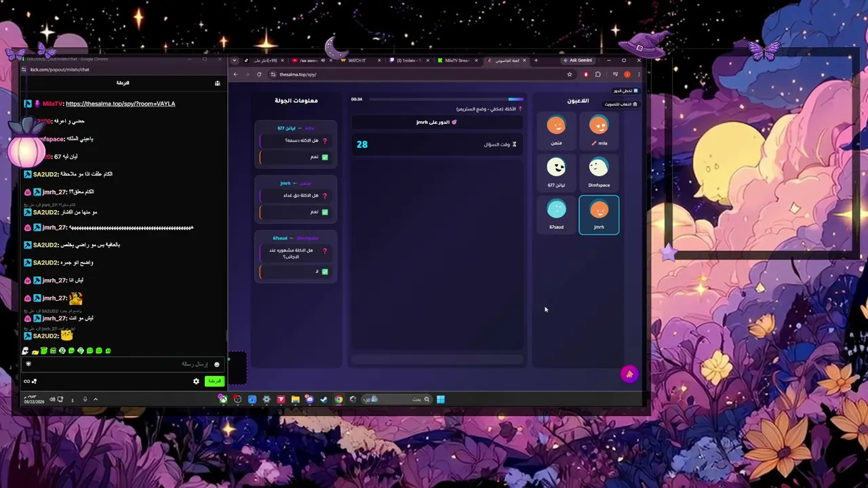The height and width of the screenshot is (488, 868).
Task: Focus the chat message input field
Action: tap(122, 364)
